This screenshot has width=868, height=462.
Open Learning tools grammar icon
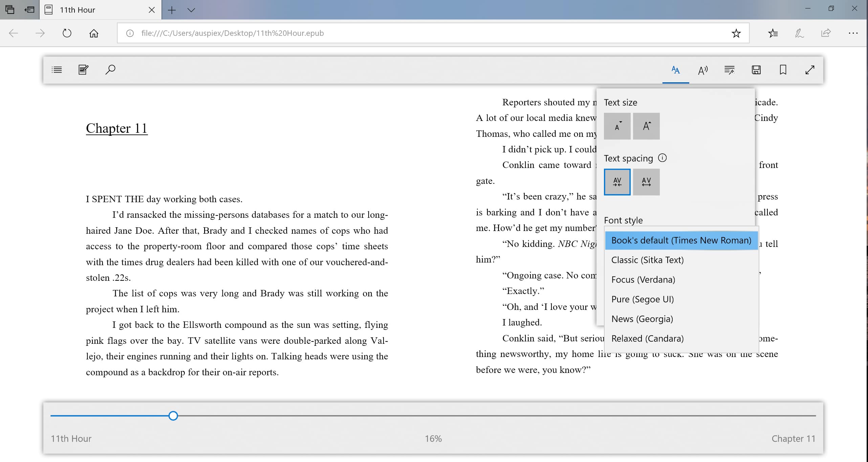(x=729, y=70)
